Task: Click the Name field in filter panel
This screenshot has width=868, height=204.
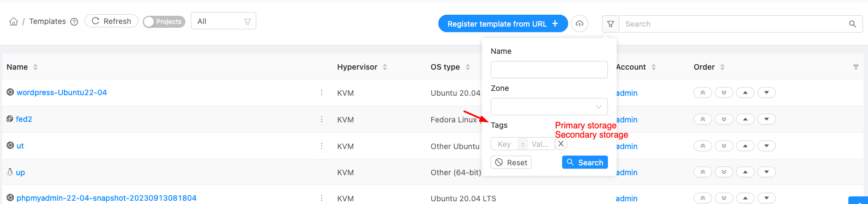Action: (549, 70)
